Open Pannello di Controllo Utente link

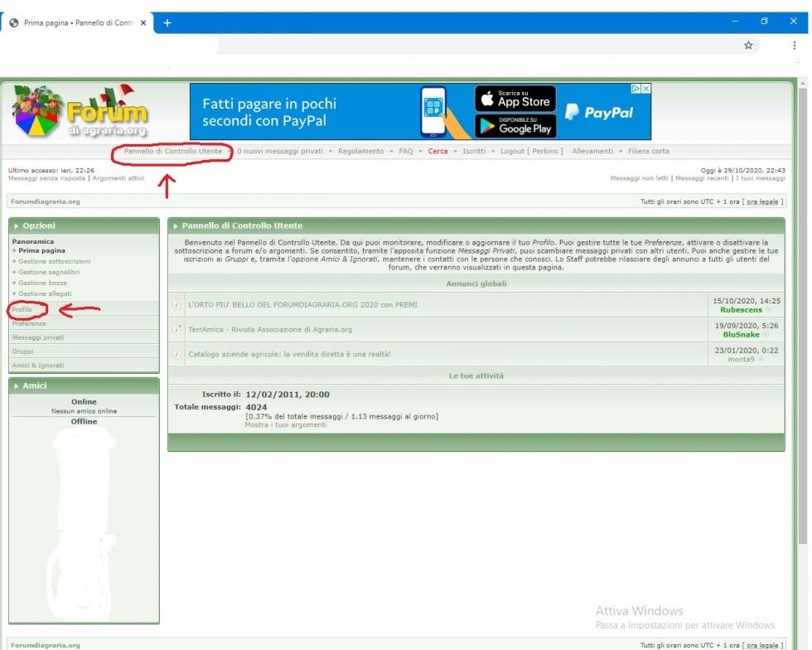click(173, 152)
